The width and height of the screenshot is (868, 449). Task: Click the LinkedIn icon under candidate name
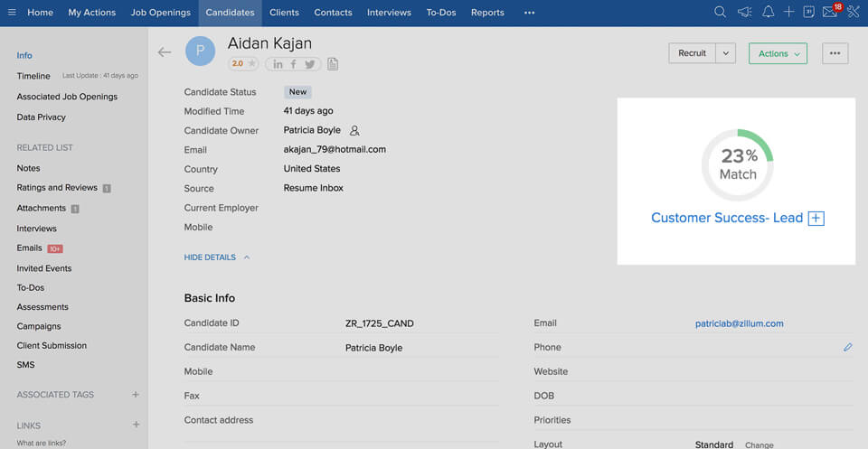278,64
